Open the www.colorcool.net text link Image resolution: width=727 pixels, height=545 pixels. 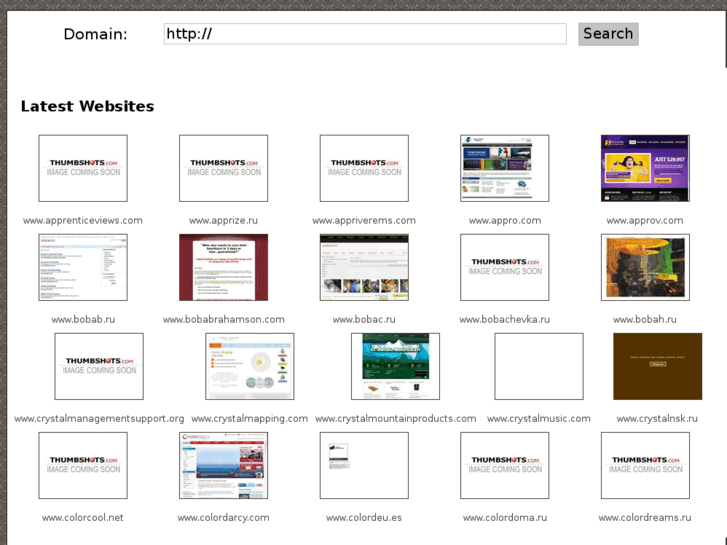point(83,517)
